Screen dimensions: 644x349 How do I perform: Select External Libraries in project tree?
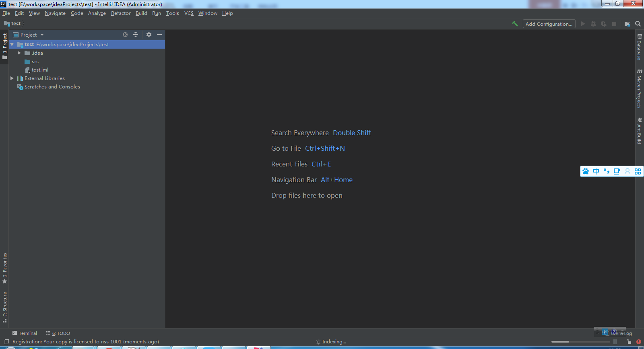coord(41,78)
